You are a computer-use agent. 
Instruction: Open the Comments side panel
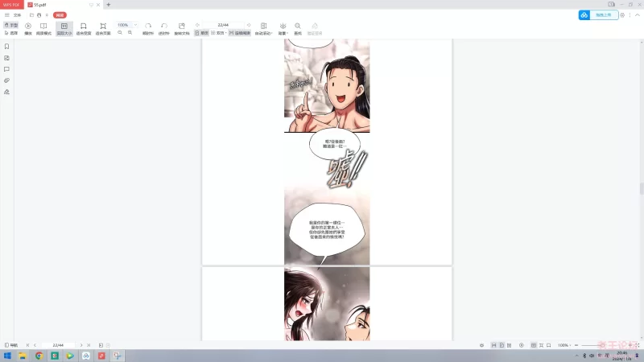6,69
